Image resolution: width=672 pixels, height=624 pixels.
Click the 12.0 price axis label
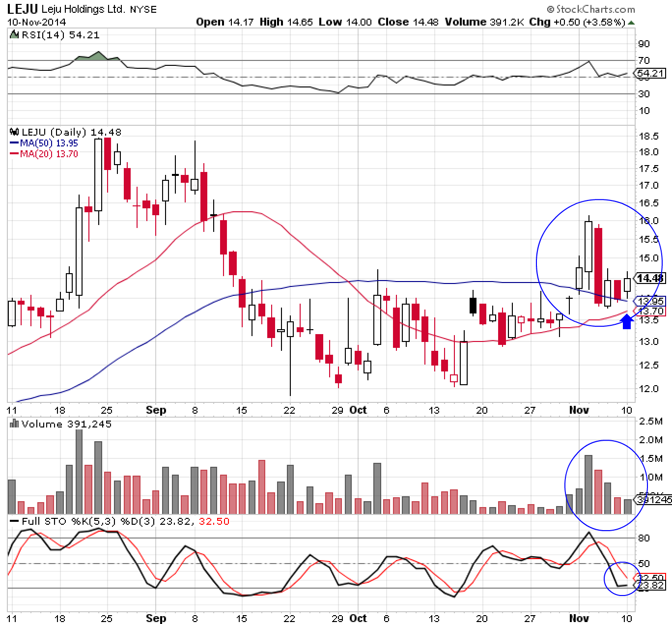[648, 389]
